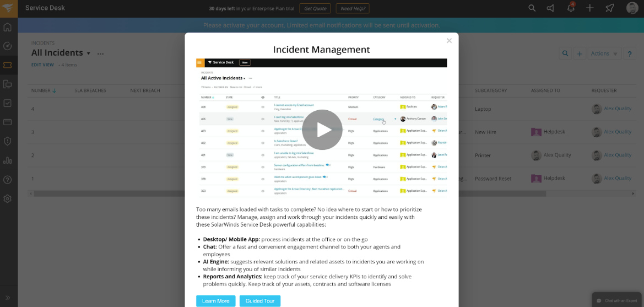Click the Learn More button

pyautogui.click(x=215, y=301)
